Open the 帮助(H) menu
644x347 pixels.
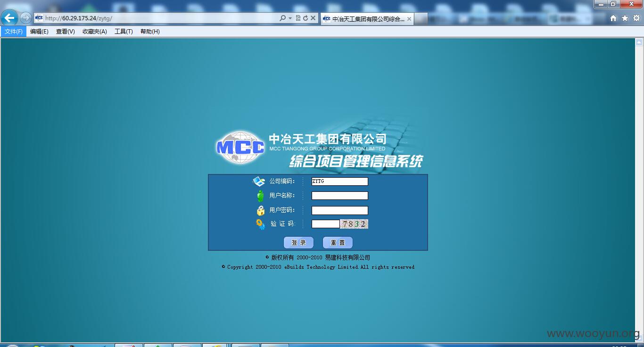150,32
